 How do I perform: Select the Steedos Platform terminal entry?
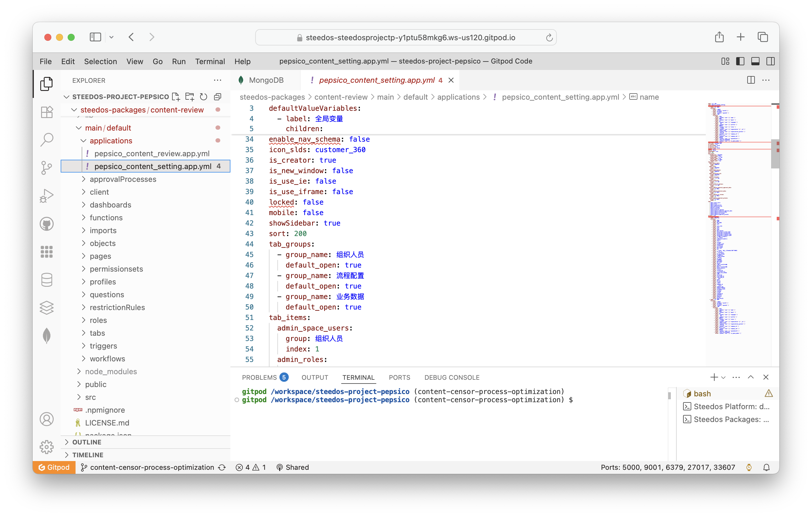(x=727, y=406)
